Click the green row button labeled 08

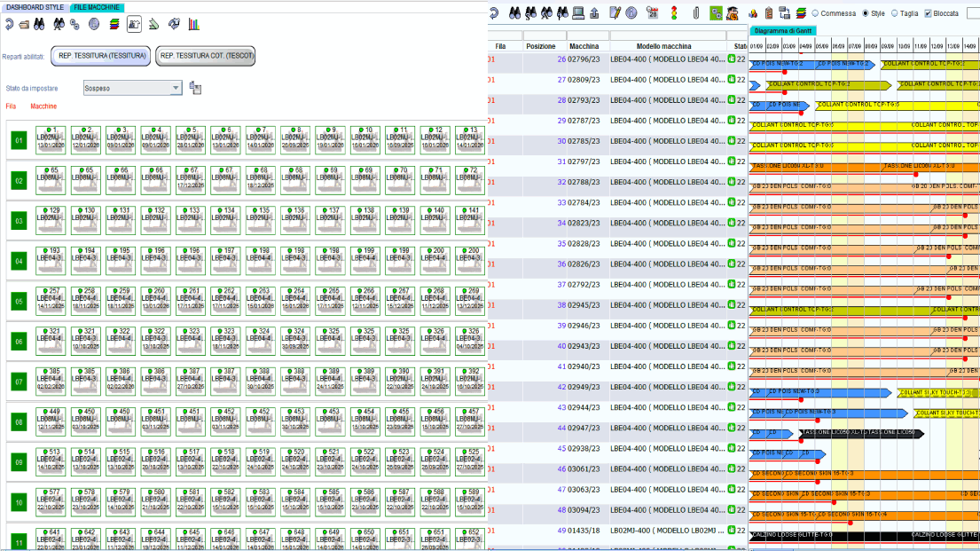tap(19, 422)
